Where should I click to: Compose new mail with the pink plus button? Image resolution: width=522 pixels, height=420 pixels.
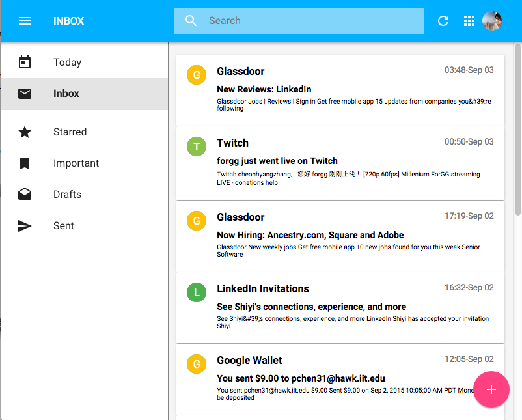[491, 389]
